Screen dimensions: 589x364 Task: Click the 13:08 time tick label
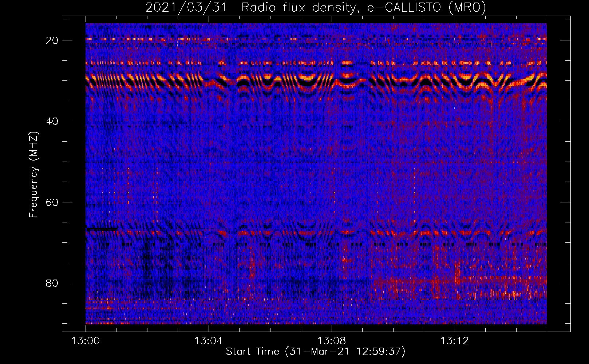coord(332,341)
